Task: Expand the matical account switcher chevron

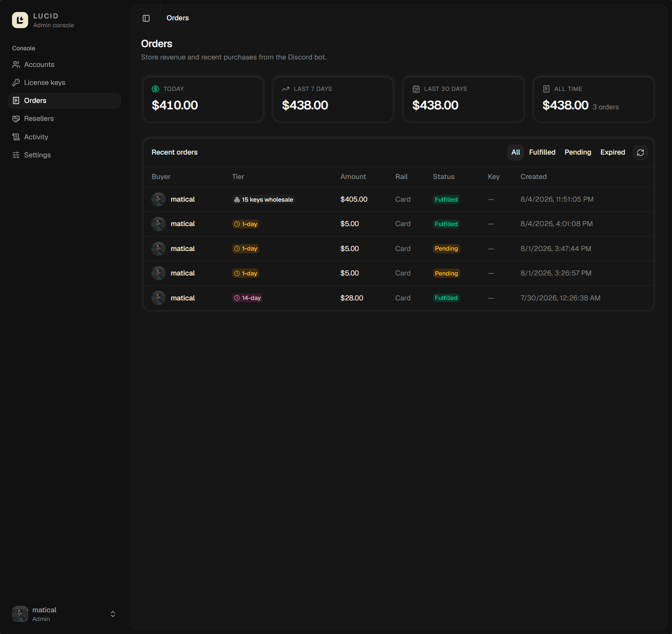Action: 113,614
